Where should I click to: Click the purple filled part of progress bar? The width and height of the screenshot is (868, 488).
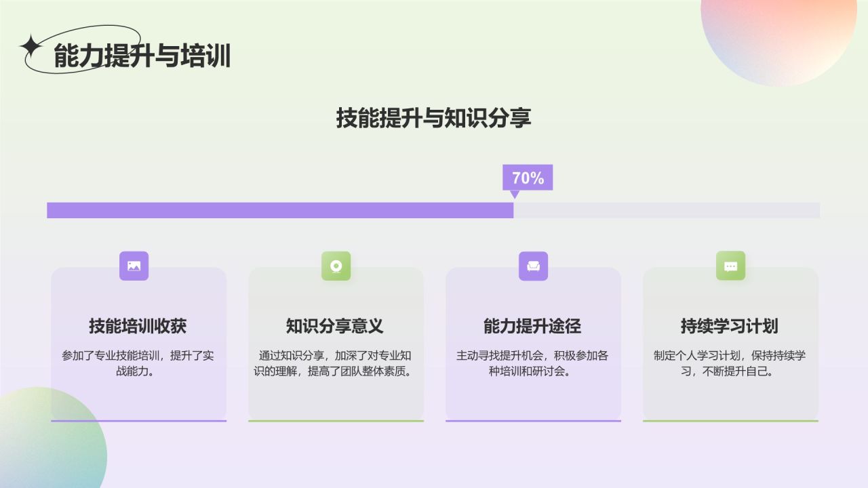pos(280,210)
